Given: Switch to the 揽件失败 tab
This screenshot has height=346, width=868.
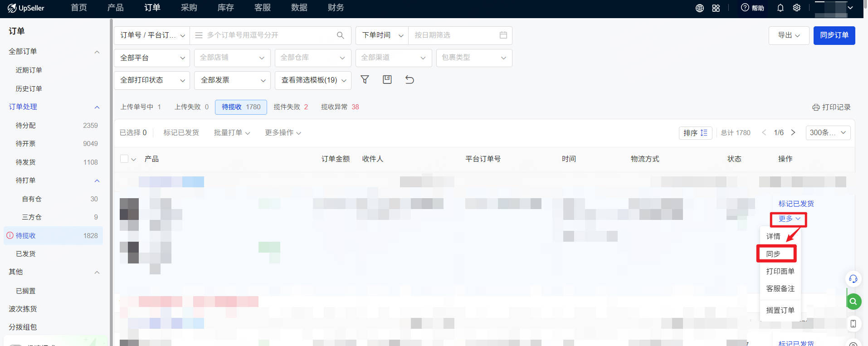Looking at the screenshot, I should coord(291,107).
